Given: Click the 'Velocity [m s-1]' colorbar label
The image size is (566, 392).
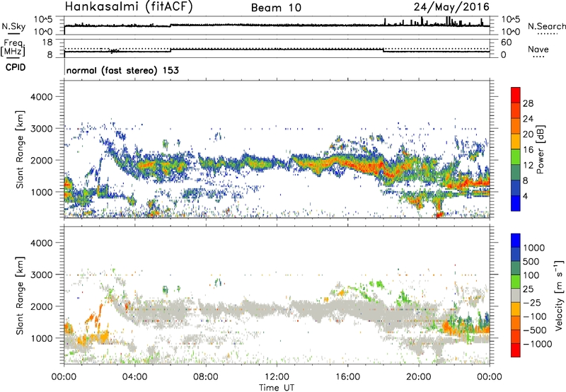Looking at the screenshot, I should (x=558, y=295).
